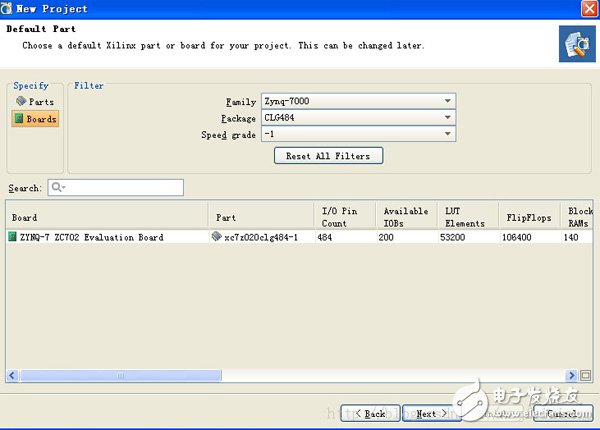The image size is (600, 430).
Task: Sort by the LUT Elements column header
Action: pyautogui.click(x=464, y=217)
